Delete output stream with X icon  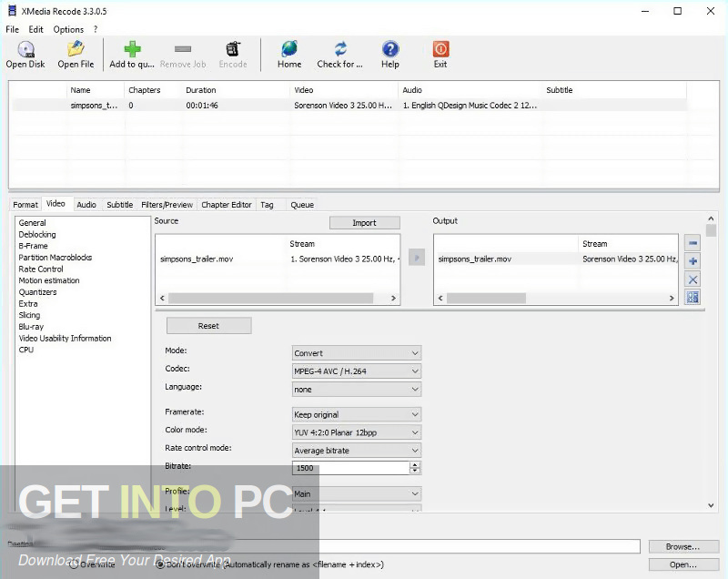(x=693, y=279)
